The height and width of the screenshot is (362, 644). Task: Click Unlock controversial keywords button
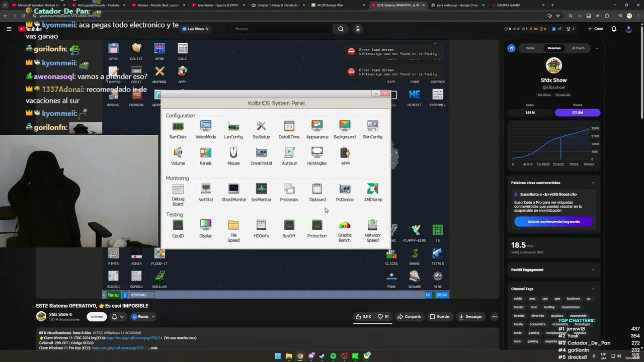[x=553, y=222]
